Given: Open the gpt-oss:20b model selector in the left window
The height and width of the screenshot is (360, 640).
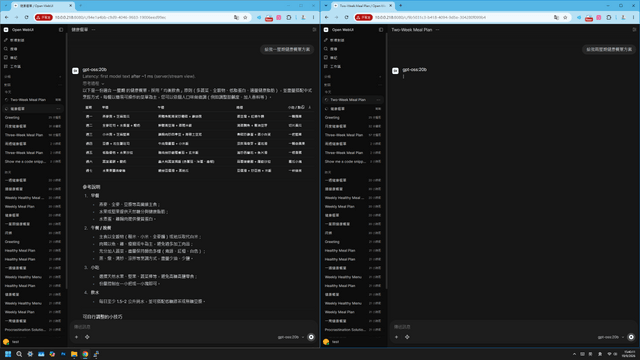Looking at the screenshot, I should [x=291, y=337].
